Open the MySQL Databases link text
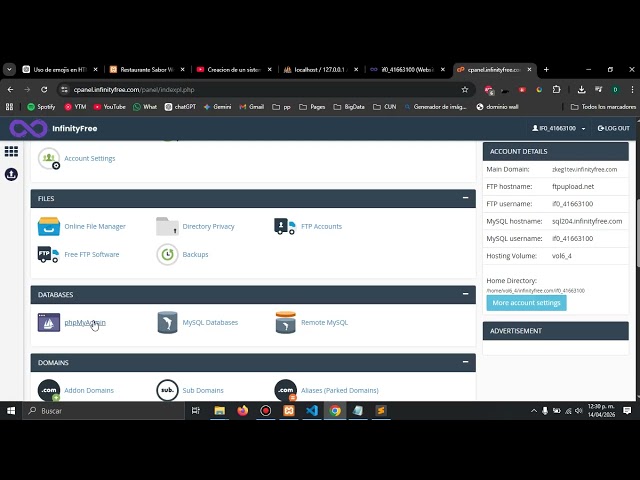Viewport: 640px width, 480px height. pos(210,322)
